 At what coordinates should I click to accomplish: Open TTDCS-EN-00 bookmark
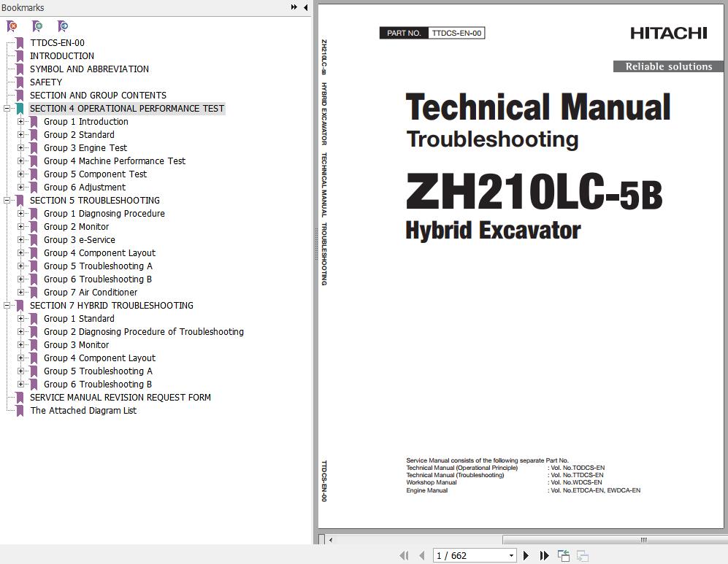click(57, 43)
